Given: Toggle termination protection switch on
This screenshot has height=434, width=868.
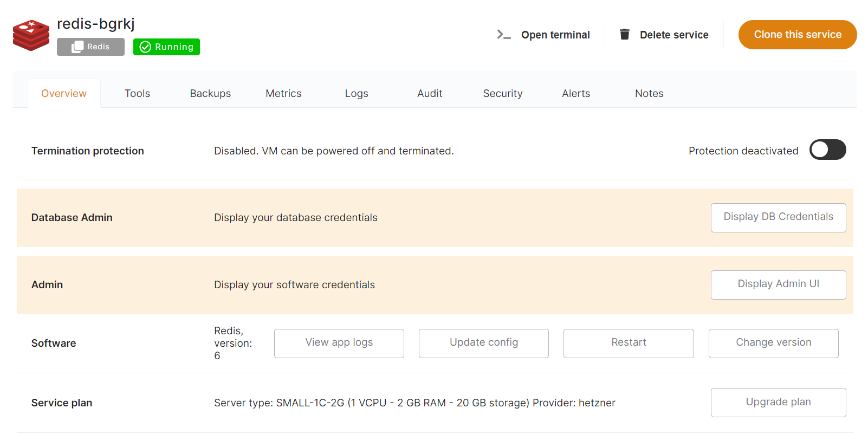Looking at the screenshot, I should point(827,150).
